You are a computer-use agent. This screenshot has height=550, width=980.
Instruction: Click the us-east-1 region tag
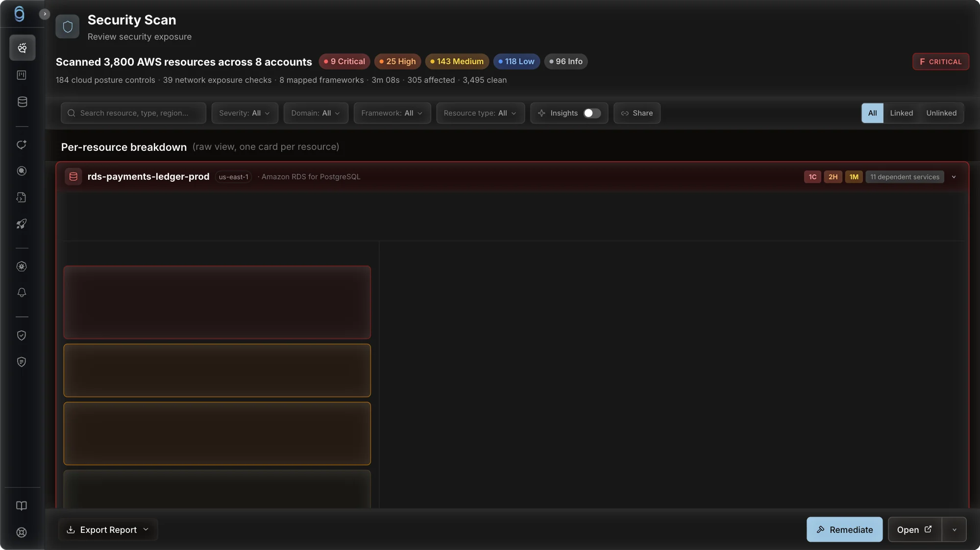tap(233, 177)
